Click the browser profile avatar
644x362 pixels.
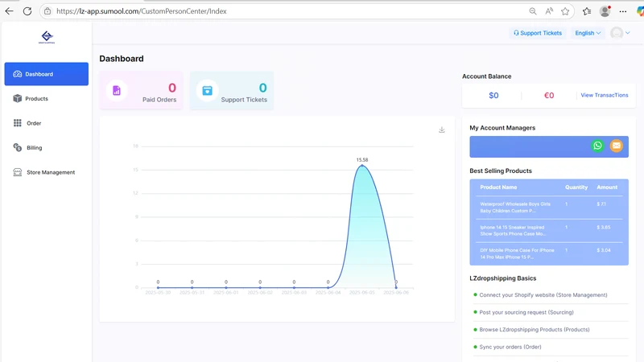coord(605,11)
